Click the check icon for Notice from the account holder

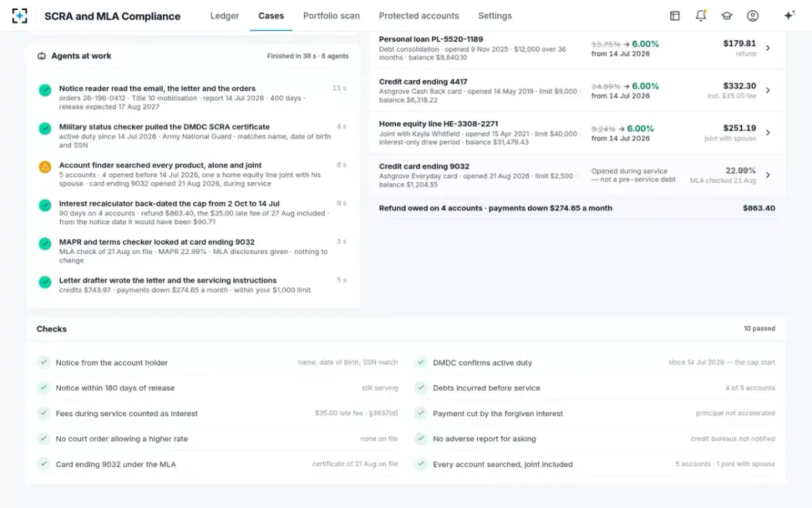(x=43, y=362)
